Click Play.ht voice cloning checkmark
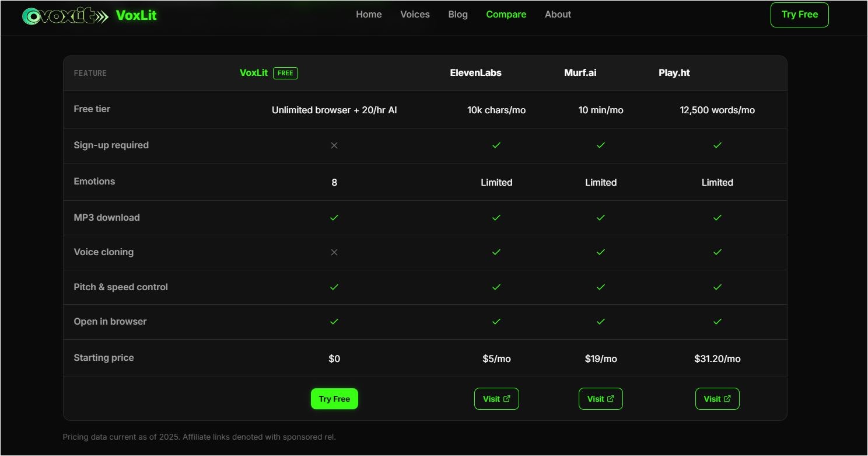 click(717, 252)
